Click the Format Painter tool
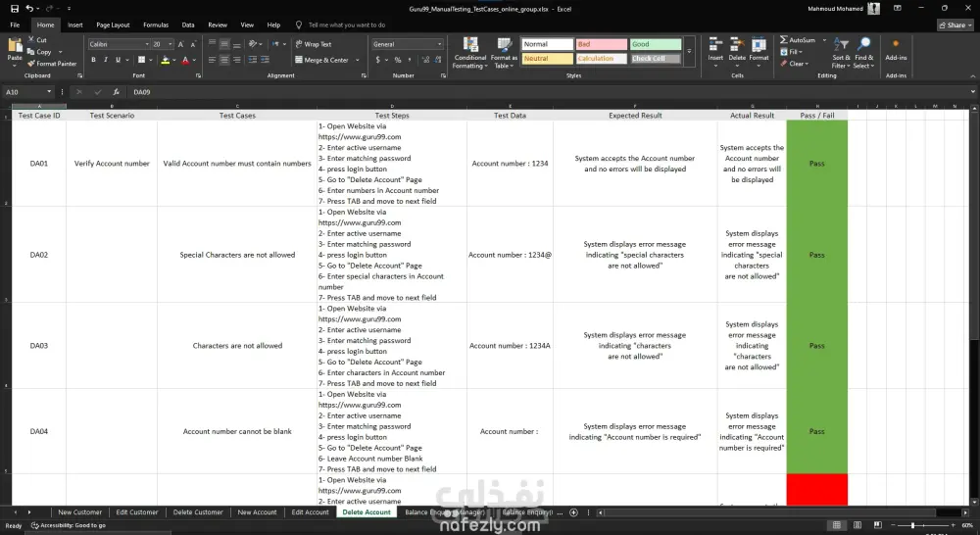980x535 pixels. [x=52, y=64]
